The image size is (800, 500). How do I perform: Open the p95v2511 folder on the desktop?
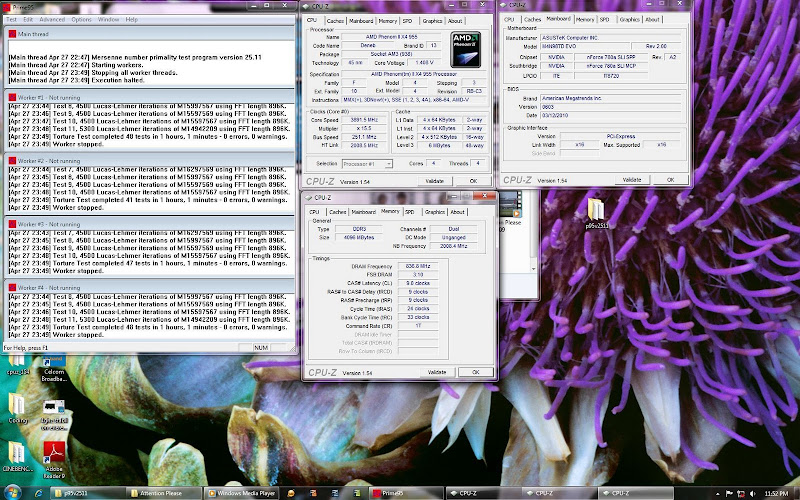[596, 212]
